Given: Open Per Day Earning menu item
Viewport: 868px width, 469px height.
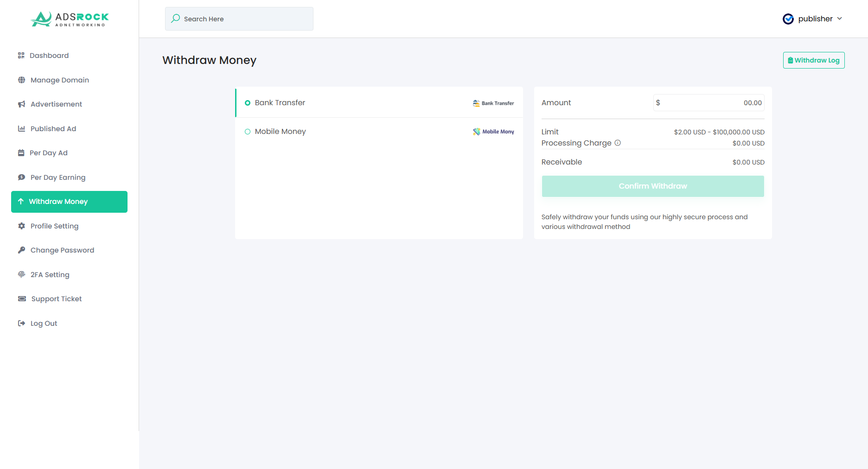Looking at the screenshot, I should pyautogui.click(x=58, y=177).
